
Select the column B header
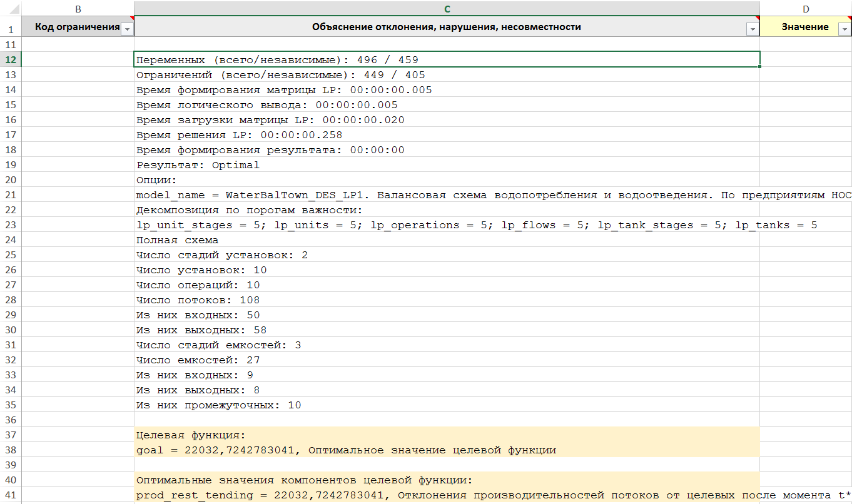(x=78, y=9)
